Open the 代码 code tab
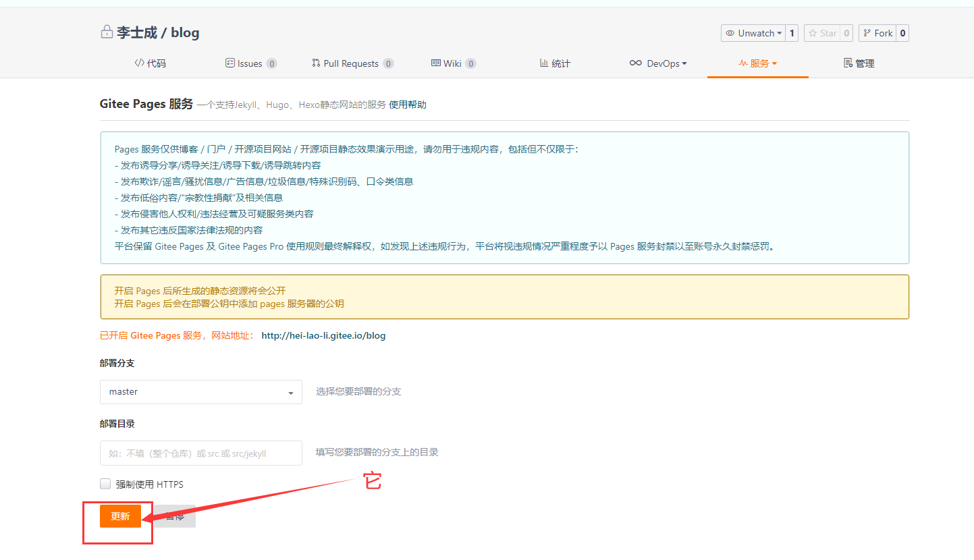This screenshot has height=560, width=974. point(150,63)
